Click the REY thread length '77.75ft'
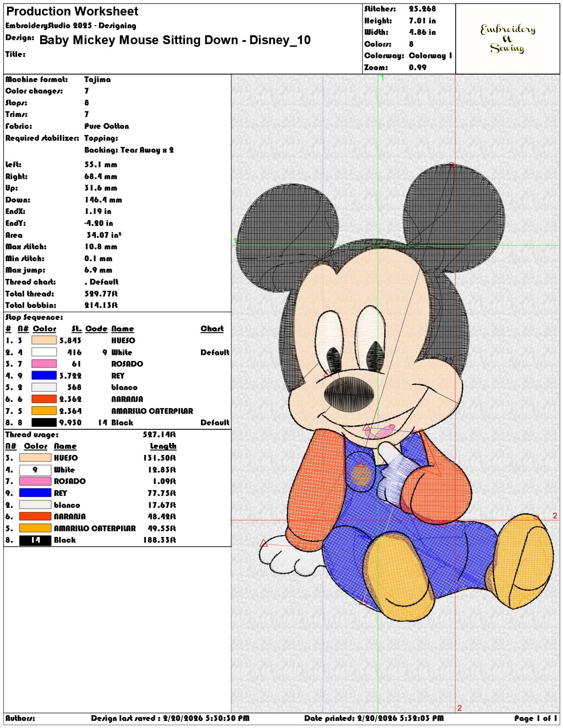Screen dimensions: 563x728 pyautogui.click(x=161, y=493)
